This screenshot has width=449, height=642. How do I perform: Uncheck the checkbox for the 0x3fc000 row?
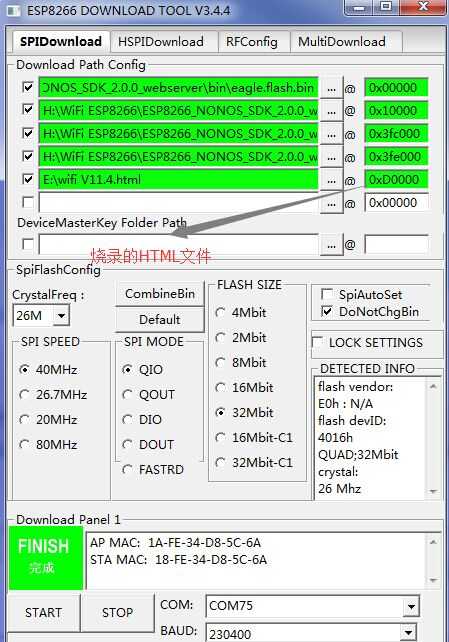click(28, 133)
